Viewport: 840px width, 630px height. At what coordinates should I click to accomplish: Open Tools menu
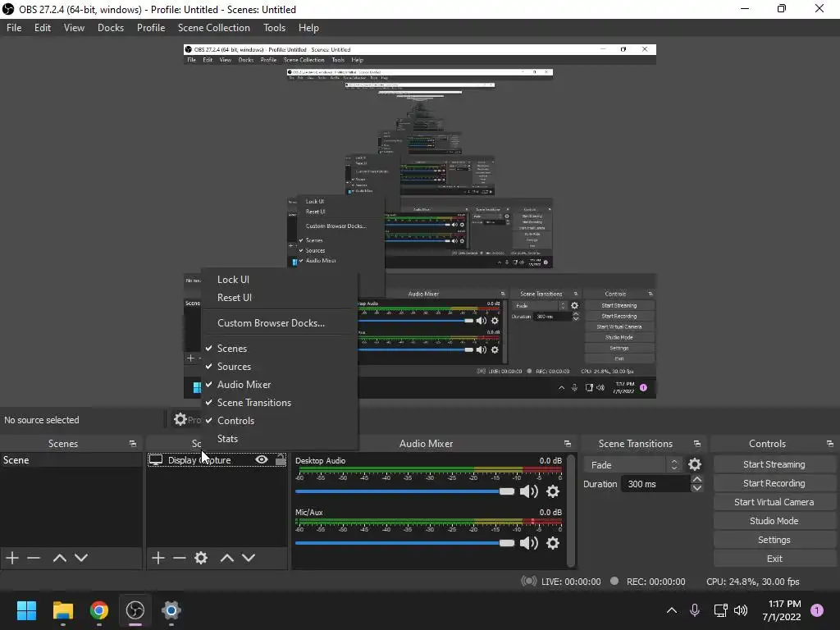click(x=274, y=28)
